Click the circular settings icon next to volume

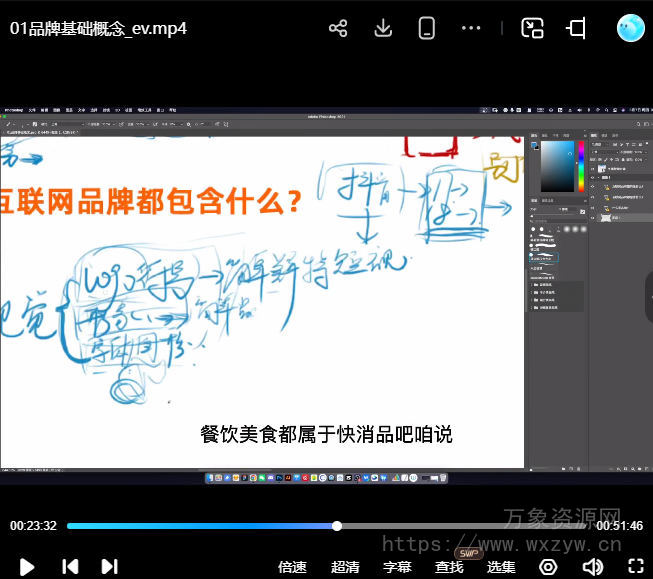[x=547, y=567]
